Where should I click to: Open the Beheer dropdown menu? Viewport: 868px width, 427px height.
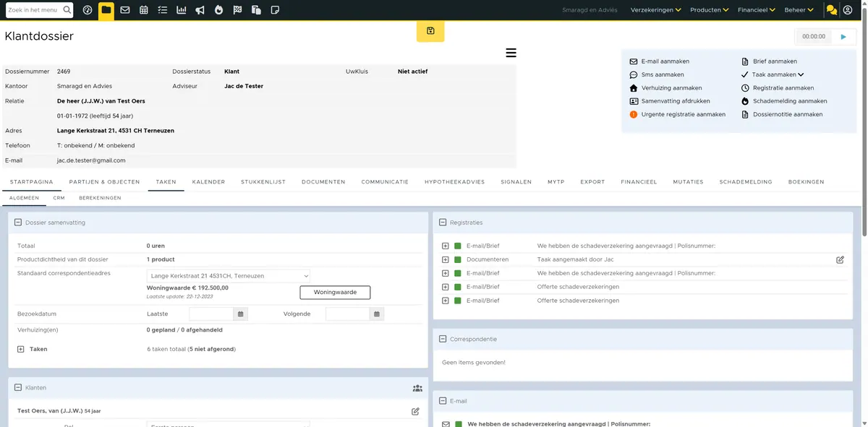click(x=799, y=10)
